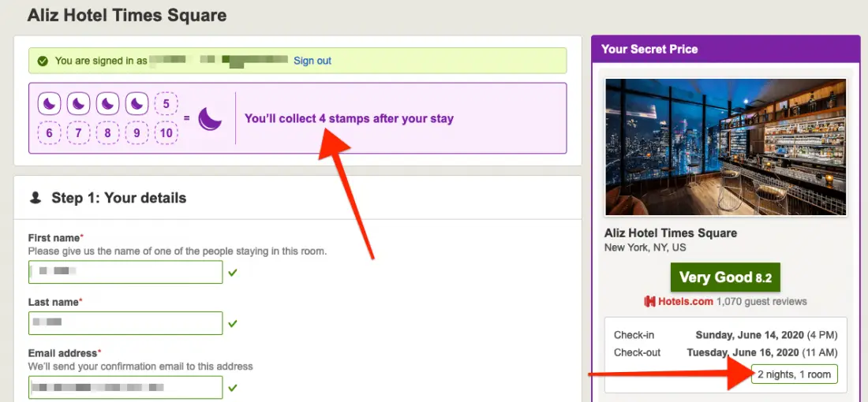This screenshot has height=402, width=868.
Task: Click the first filled moon stamp
Action: click(x=50, y=103)
